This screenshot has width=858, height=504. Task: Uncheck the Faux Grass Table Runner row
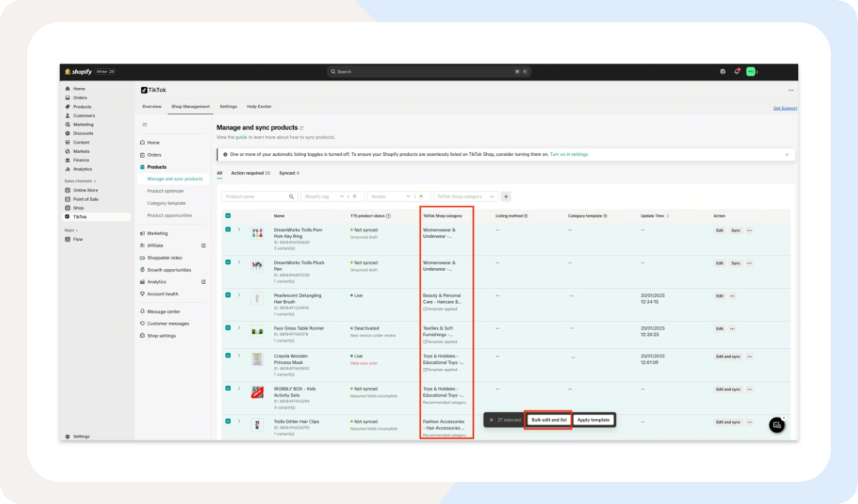(x=228, y=327)
